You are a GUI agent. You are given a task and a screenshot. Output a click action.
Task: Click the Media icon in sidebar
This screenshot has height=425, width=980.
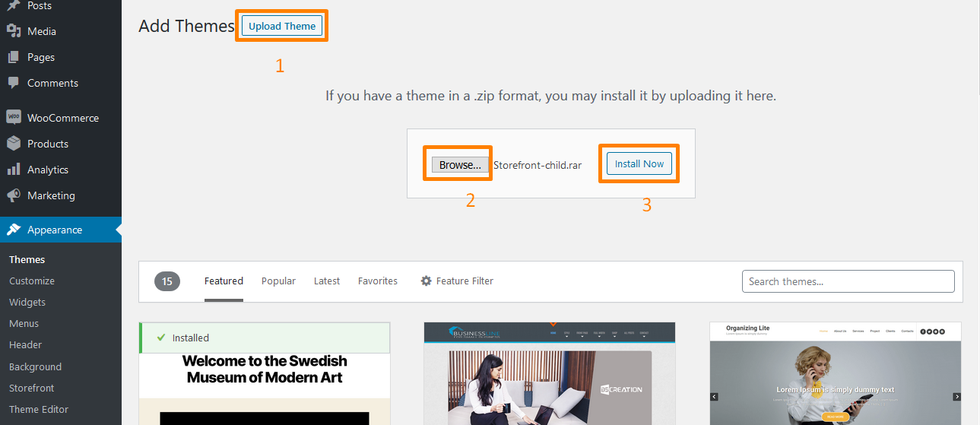point(14,31)
